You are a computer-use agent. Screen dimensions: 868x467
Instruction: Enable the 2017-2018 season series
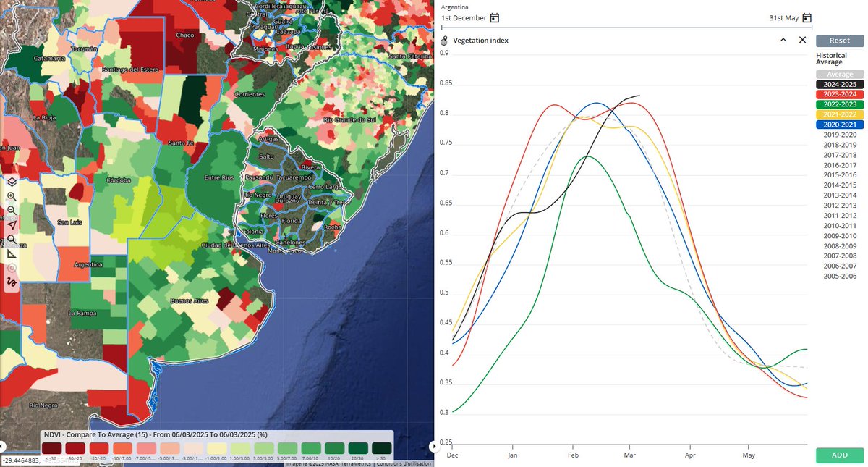coord(840,156)
